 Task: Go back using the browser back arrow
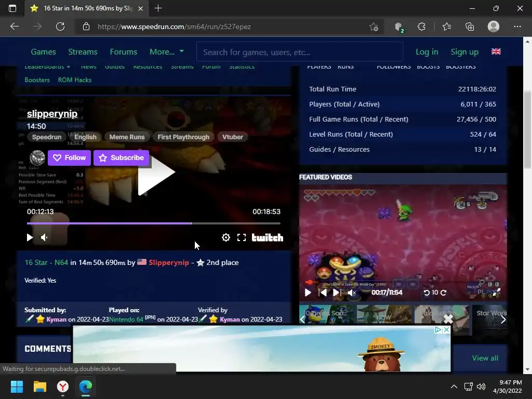(14, 26)
